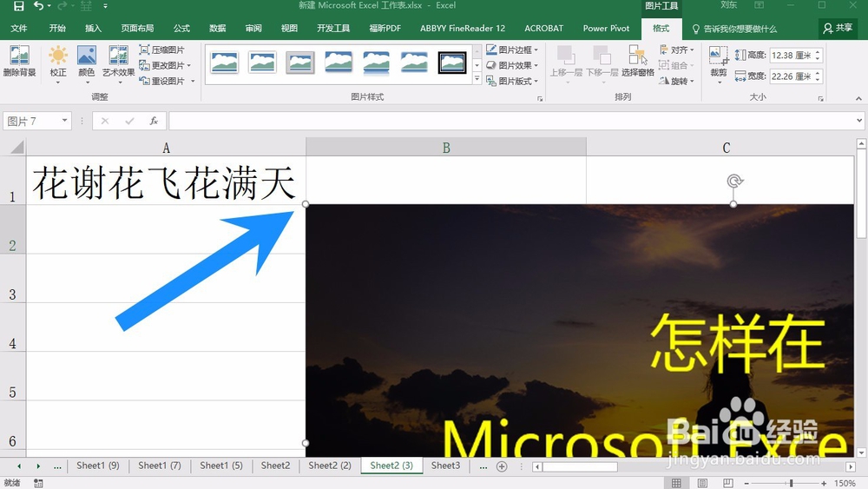Undo the last action
The height and width of the screenshot is (489, 868).
[38, 6]
